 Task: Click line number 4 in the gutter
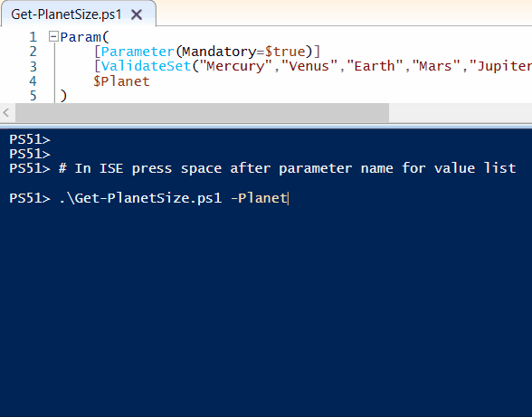pos(33,81)
